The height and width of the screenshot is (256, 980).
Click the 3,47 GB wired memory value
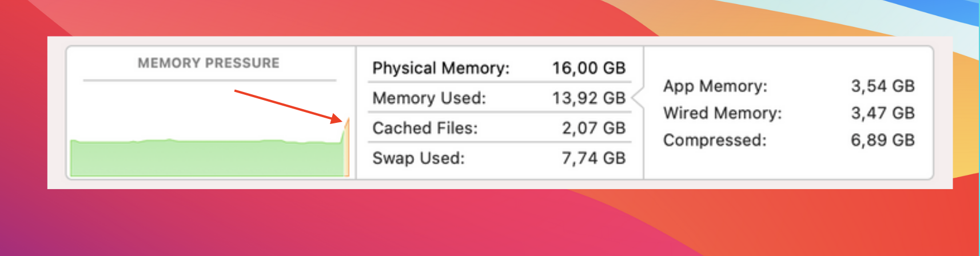(883, 113)
